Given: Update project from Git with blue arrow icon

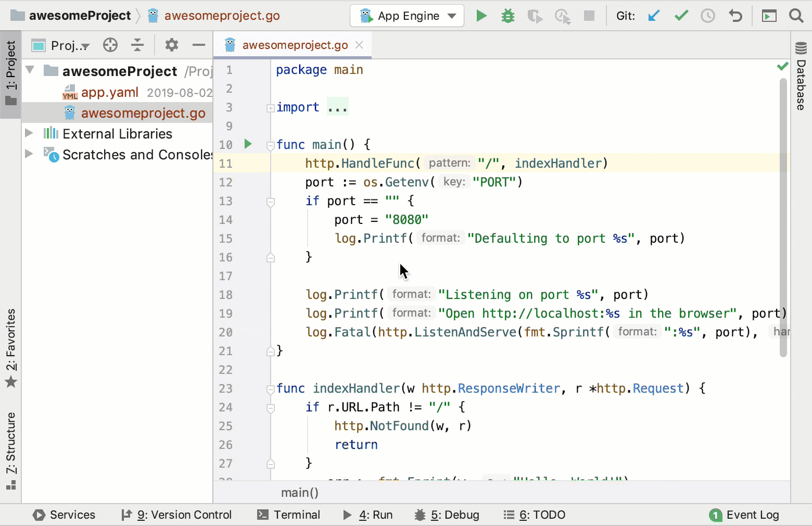Looking at the screenshot, I should coord(654,16).
